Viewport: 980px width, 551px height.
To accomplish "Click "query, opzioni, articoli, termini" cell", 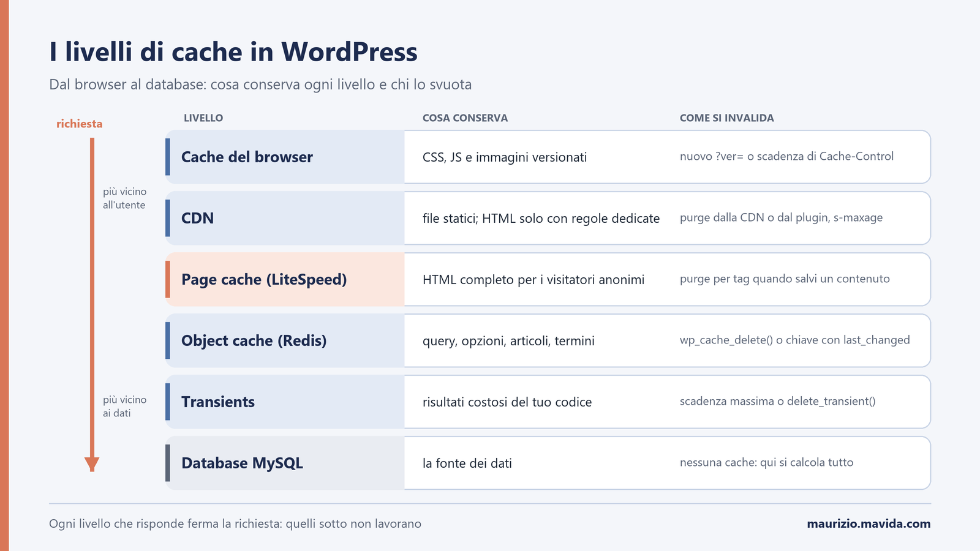I will click(508, 341).
